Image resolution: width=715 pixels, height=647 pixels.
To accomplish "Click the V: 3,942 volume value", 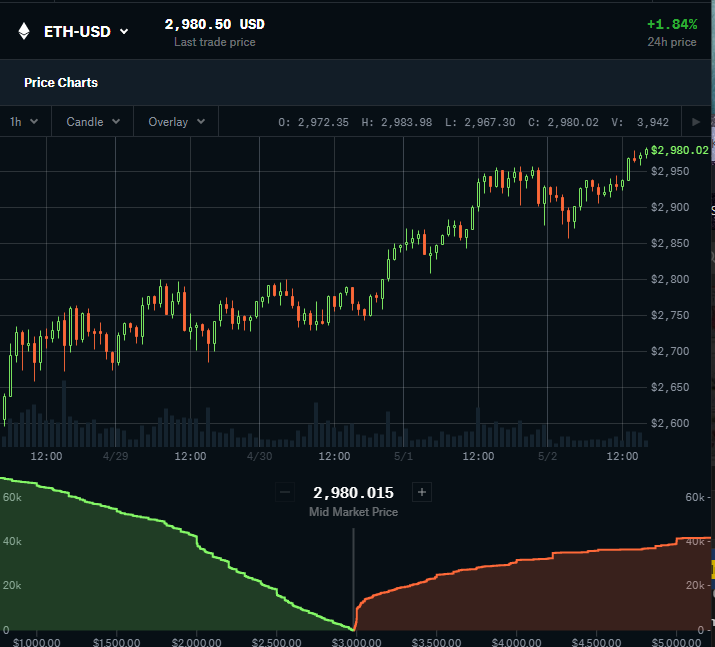I will 640,122.
